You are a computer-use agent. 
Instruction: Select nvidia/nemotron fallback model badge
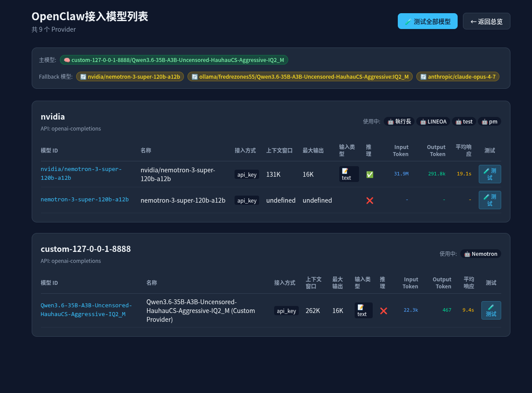point(130,76)
